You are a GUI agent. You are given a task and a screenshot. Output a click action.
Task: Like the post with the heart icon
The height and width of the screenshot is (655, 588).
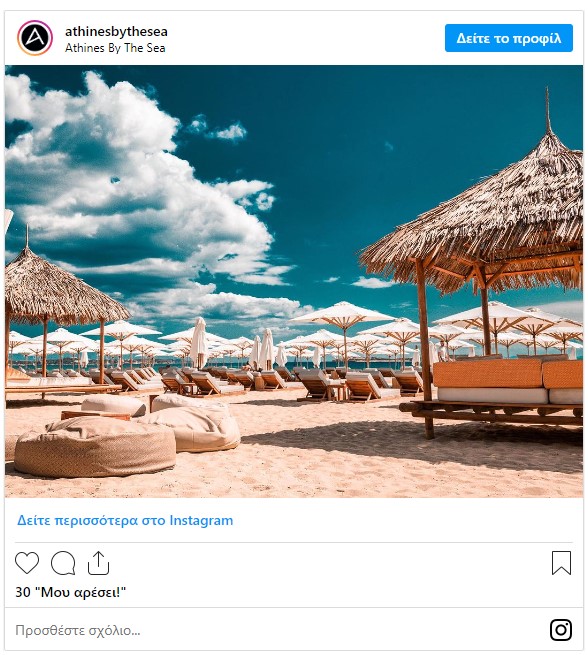(x=27, y=563)
